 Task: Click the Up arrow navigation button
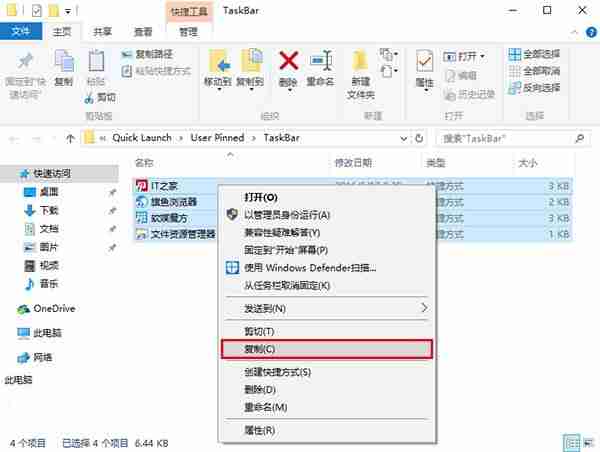pos(70,139)
